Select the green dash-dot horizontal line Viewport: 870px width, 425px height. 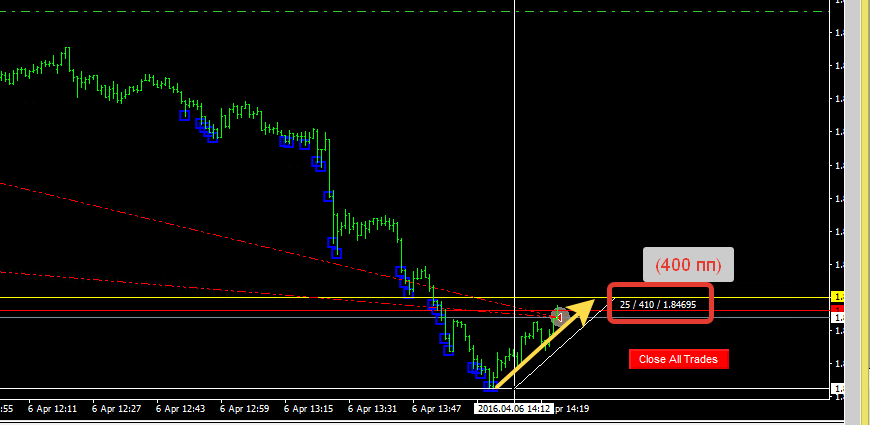coord(414,11)
